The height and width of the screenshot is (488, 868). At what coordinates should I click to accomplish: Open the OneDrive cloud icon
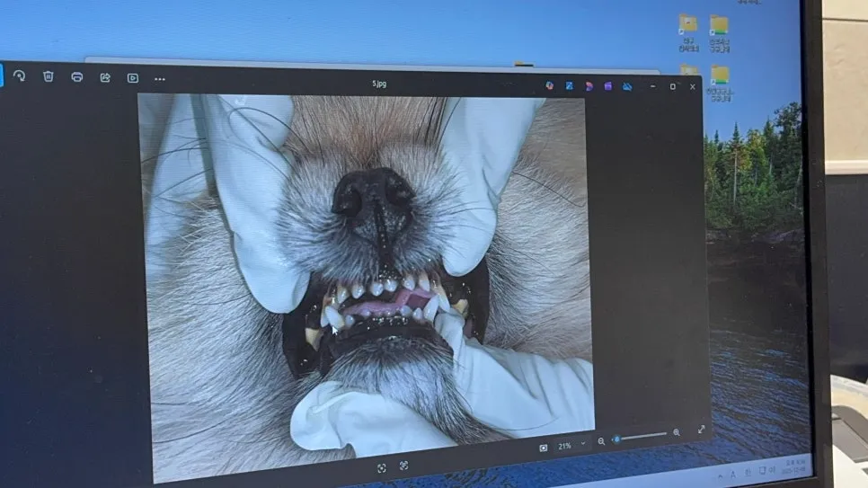[627, 86]
